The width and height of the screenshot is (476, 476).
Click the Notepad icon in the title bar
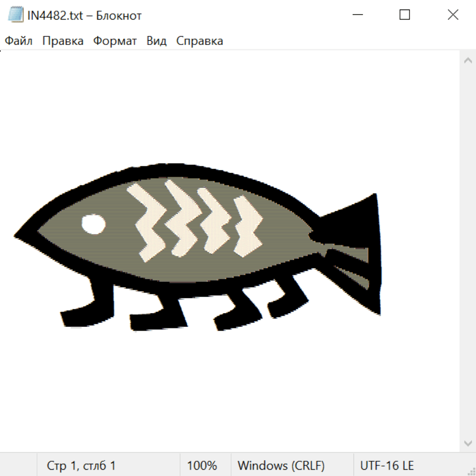click(x=16, y=15)
